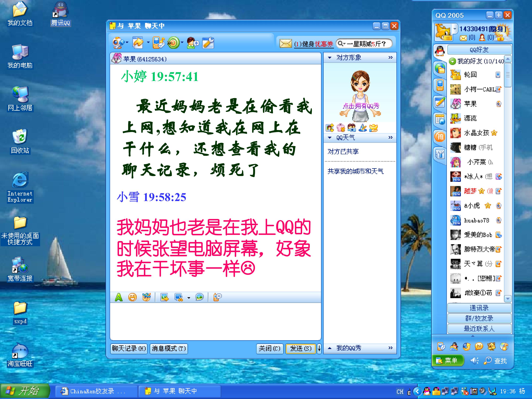Click the friend list scrollbar down arrow
Image resolution: width=532 pixels, height=399 pixels.
coord(508,299)
